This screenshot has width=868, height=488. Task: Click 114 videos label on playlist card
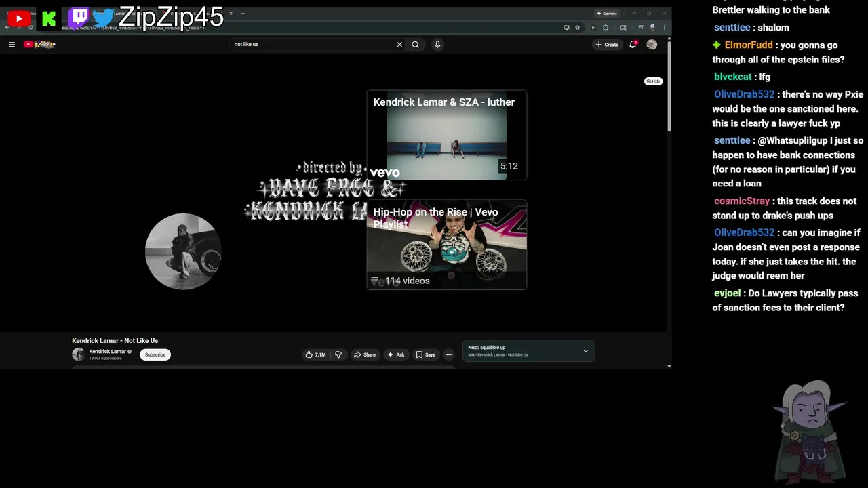(408, 281)
